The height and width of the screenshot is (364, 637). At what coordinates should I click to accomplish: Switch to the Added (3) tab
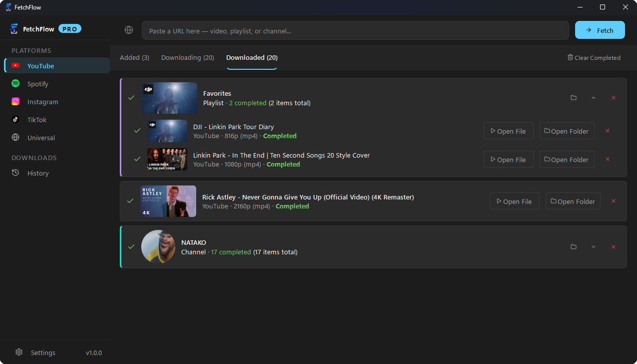click(134, 58)
